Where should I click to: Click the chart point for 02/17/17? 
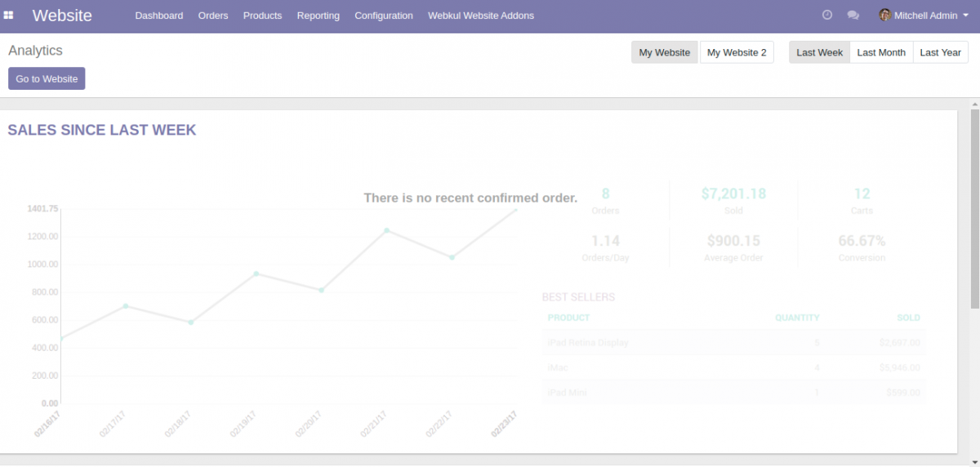point(126,306)
